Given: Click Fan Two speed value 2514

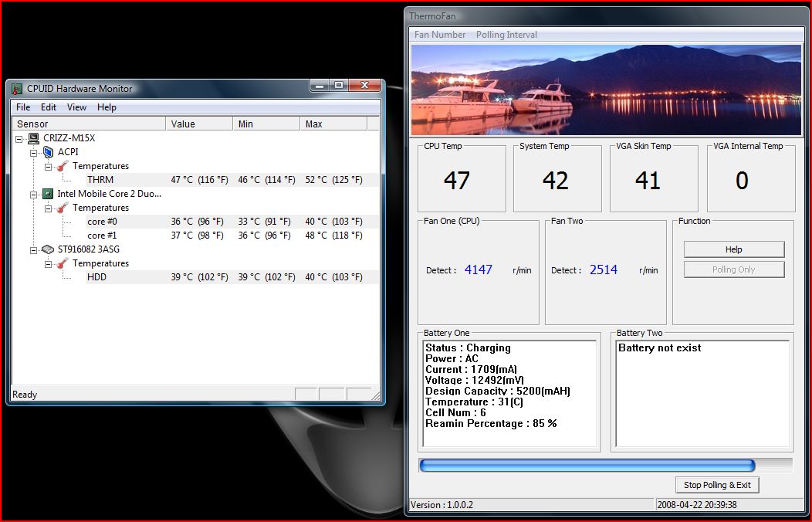Looking at the screenshot, I should (x=604, y=269).
